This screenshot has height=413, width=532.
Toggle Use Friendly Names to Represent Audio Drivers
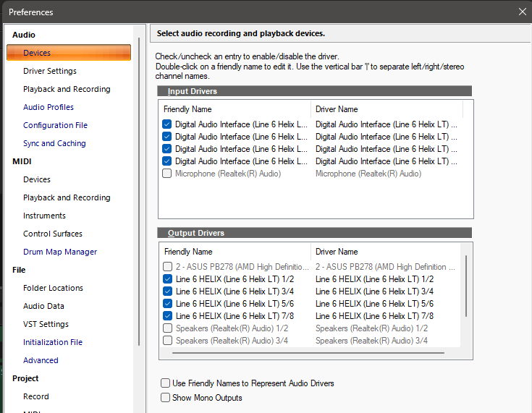[x=167, y=383]
